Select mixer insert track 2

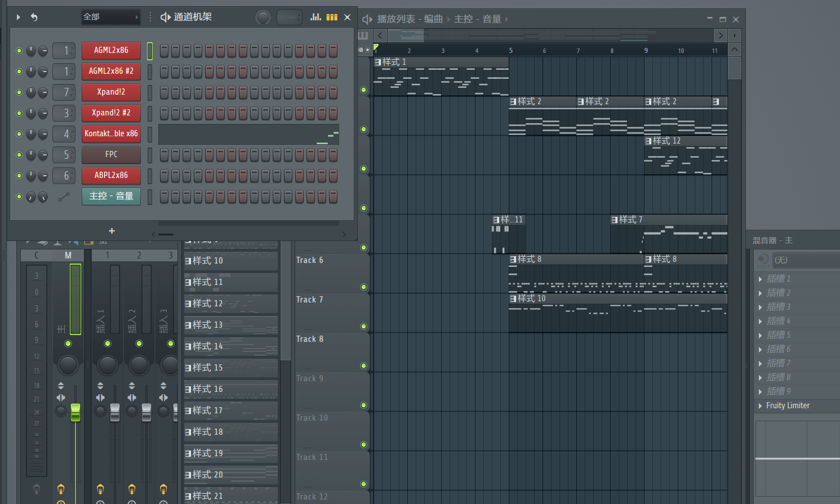click(x=139, y=256)
